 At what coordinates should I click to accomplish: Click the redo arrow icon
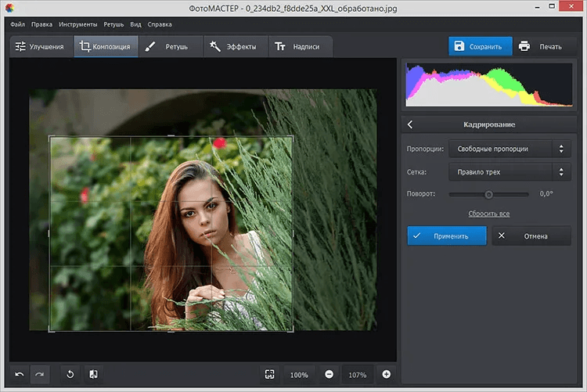pos(40,374)
